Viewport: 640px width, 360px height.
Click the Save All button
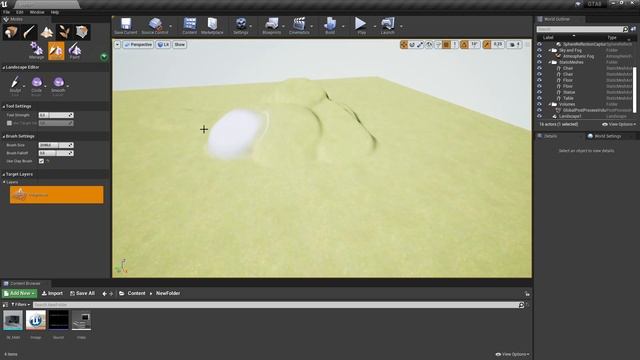click(x=82, y=293)
